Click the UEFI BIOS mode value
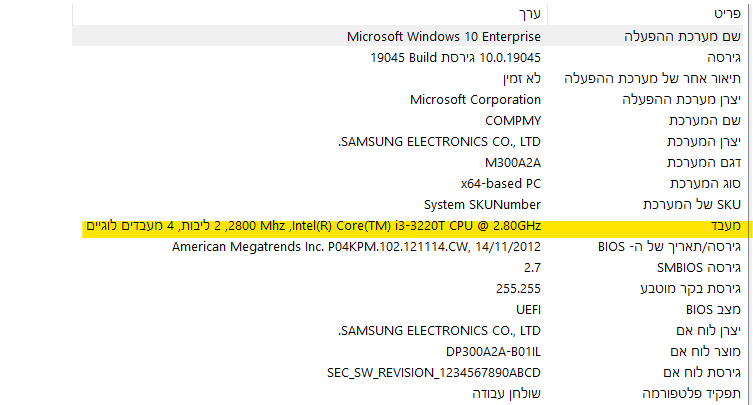The image size is (753, 405). (x=526, y=310)
